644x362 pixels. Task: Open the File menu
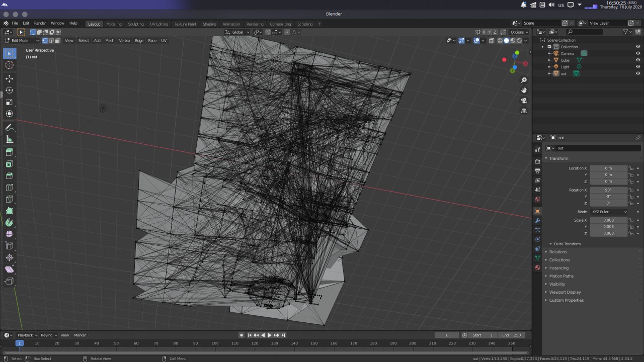15,23
